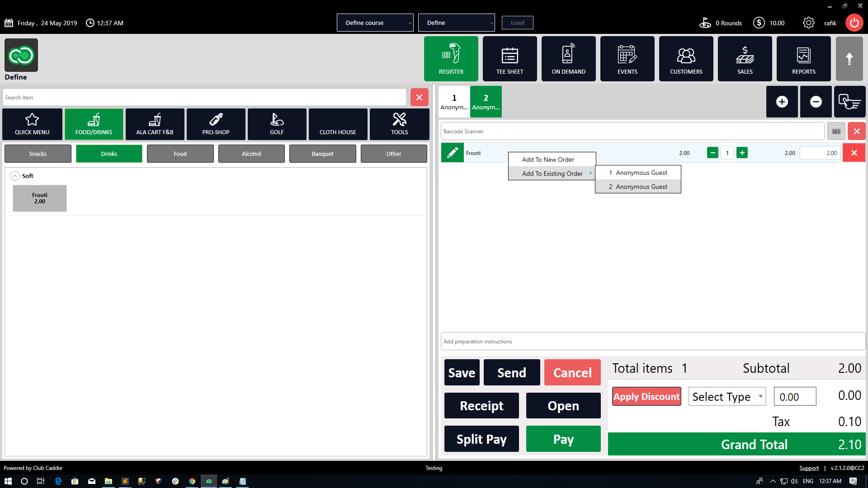868x488 pixels.
Task: Choose Add To New Order
Action: coord(548,160)
